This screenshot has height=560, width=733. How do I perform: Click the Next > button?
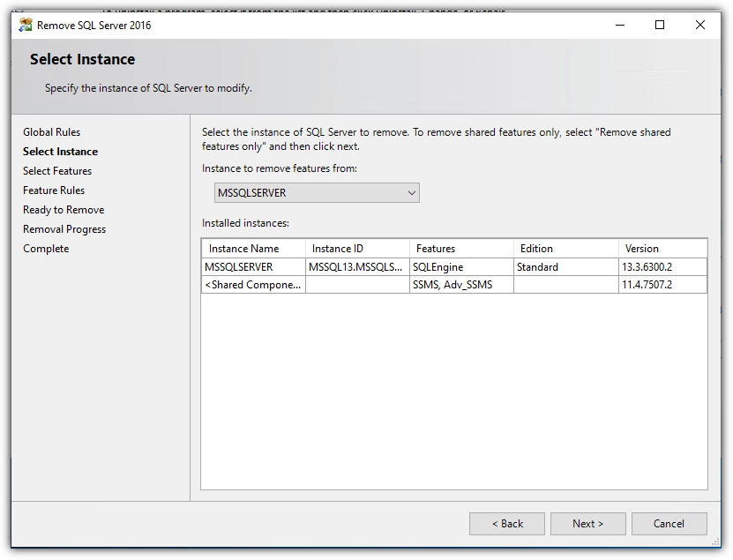click(587, 524)
